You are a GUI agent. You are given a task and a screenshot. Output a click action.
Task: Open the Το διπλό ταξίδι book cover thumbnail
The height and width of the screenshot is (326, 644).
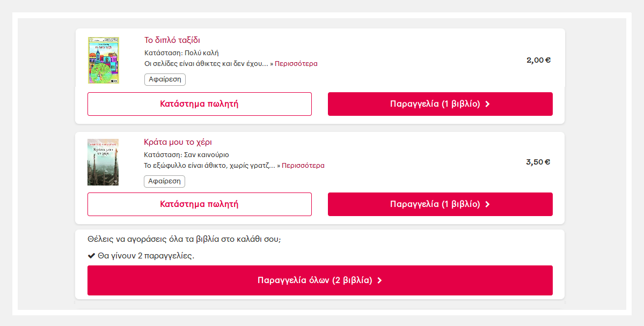(x=104, y=60)
